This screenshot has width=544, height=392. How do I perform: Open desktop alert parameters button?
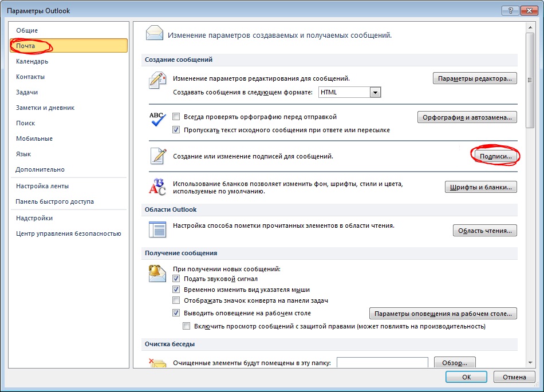[443, 314]
